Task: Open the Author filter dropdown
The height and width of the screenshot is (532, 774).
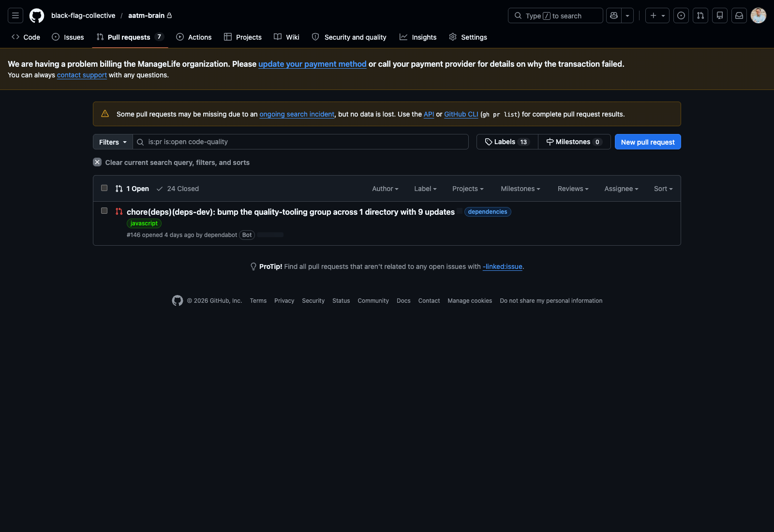Action: click(x=385, y=189)
